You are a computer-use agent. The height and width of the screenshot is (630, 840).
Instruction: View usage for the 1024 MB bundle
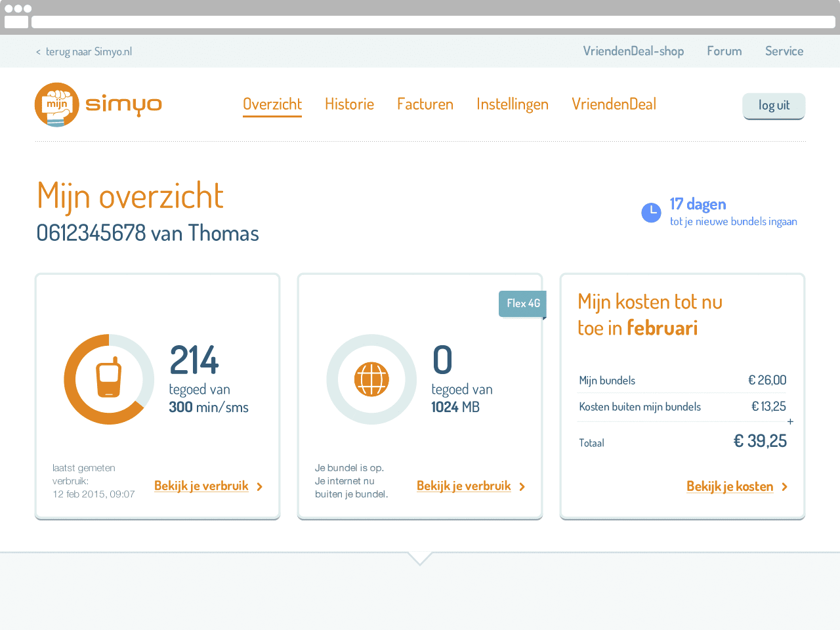click(464, 486)
